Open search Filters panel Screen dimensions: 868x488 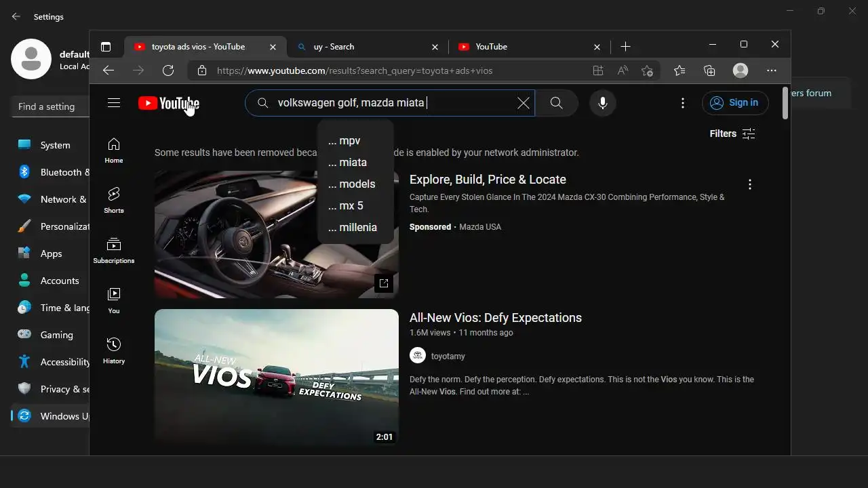tap(732, 134)
